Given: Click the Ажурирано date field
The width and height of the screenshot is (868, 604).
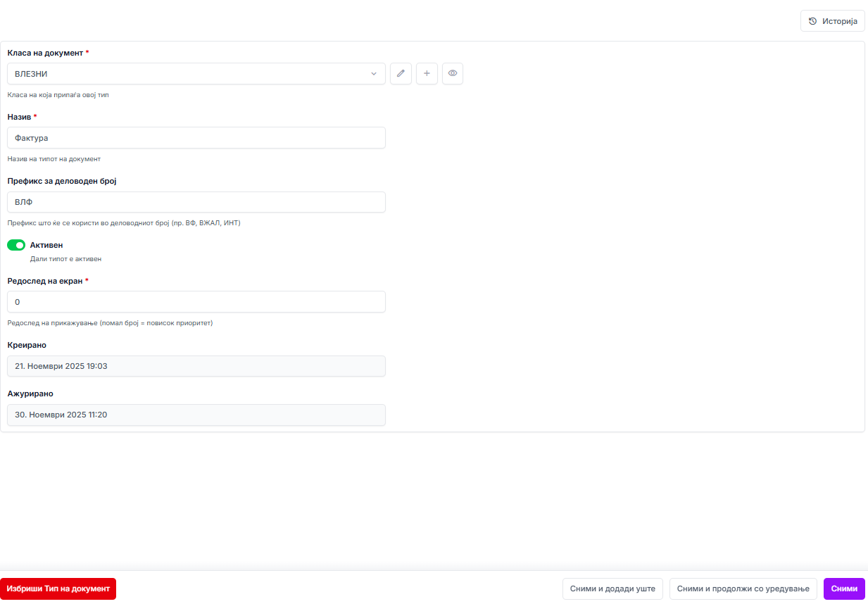Looking at the screenshot, I should 196,415.
